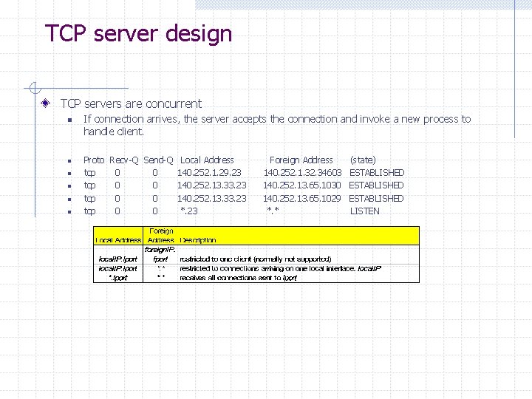532x399 pixels.
Task: Click "receives all connections sent to lport"
Action: 238,278
